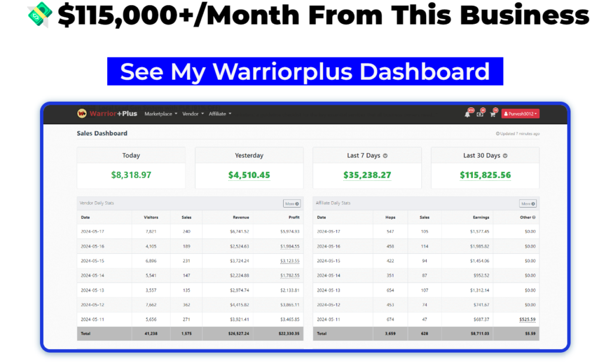Click the Affiliate Daily Stats panel title
Viewport: 613px width, 364px height.
click(x=333, y=203)
